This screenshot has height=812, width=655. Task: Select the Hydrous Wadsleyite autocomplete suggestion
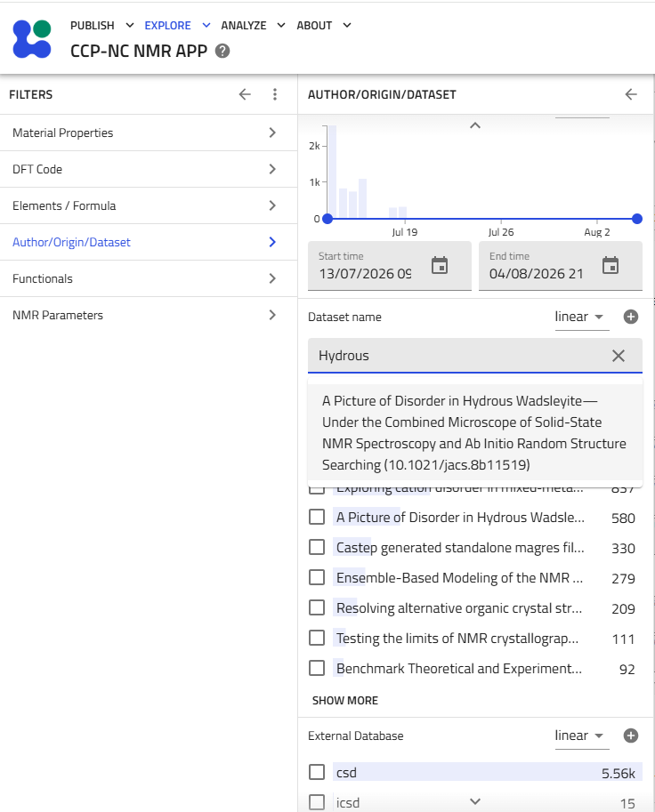click(x=475, y=433)
